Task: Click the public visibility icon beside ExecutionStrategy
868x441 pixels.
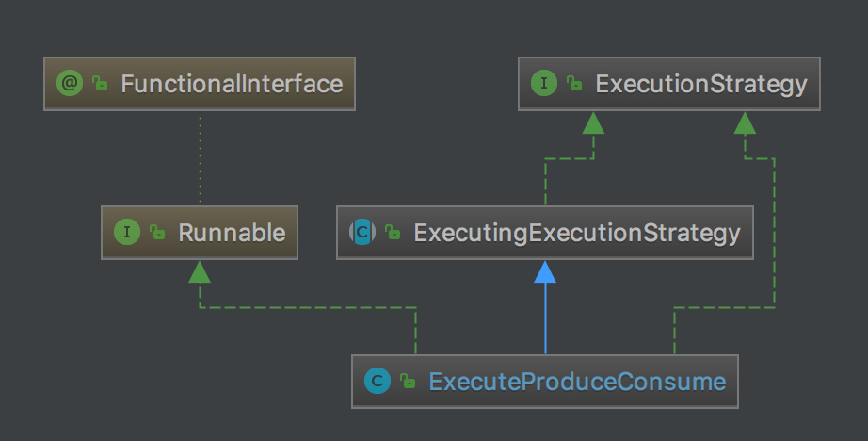Action: [573, 85]
